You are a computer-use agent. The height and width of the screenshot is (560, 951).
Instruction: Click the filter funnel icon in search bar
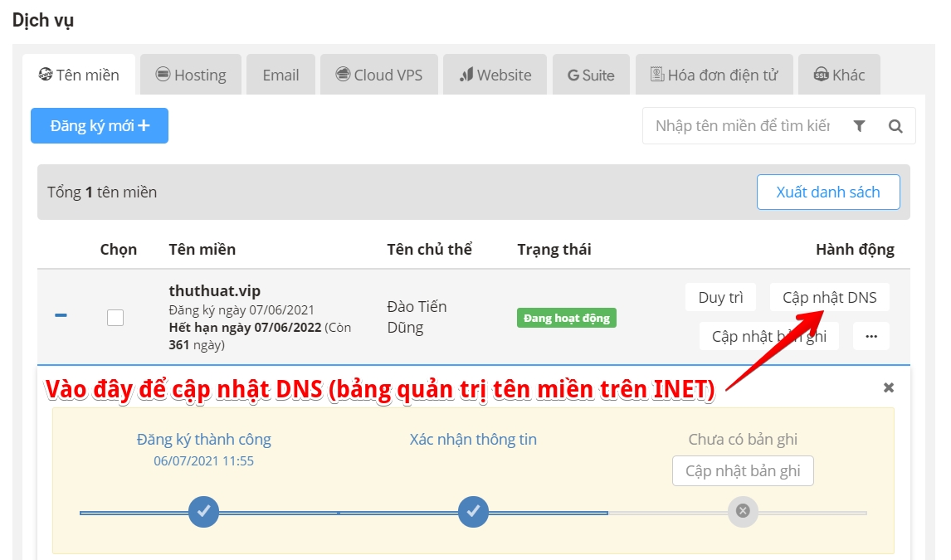(859, 125)
